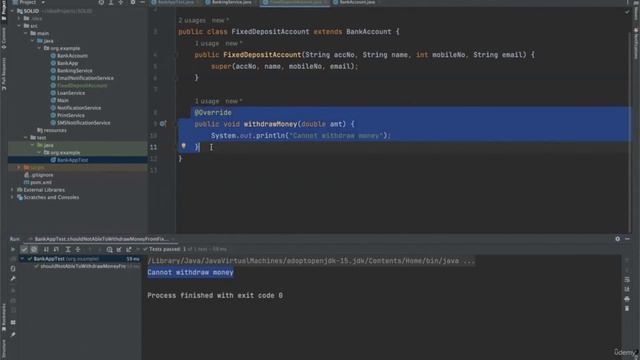This screenshot has height=360, width=640.
Task: Collapse the test folder
Action: pos(26,138)
